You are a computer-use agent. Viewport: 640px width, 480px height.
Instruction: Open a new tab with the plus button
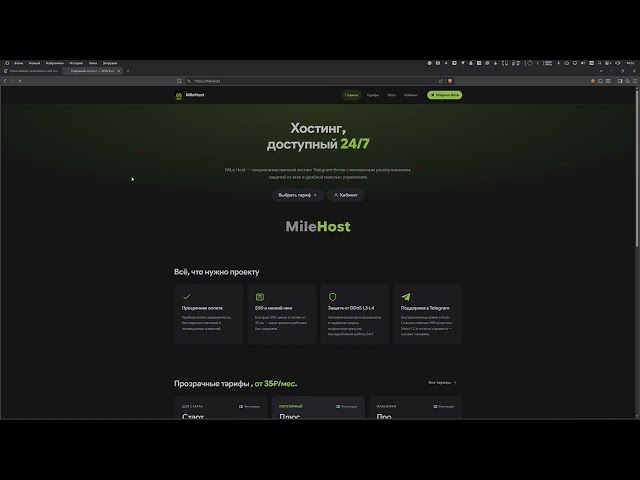(128, 71)
